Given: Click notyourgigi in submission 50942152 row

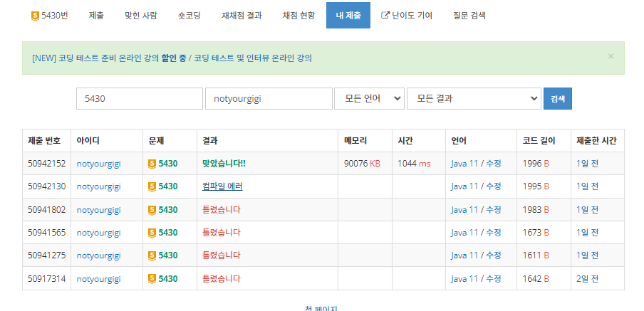Looking at the screenshot, I should point(98,164).
